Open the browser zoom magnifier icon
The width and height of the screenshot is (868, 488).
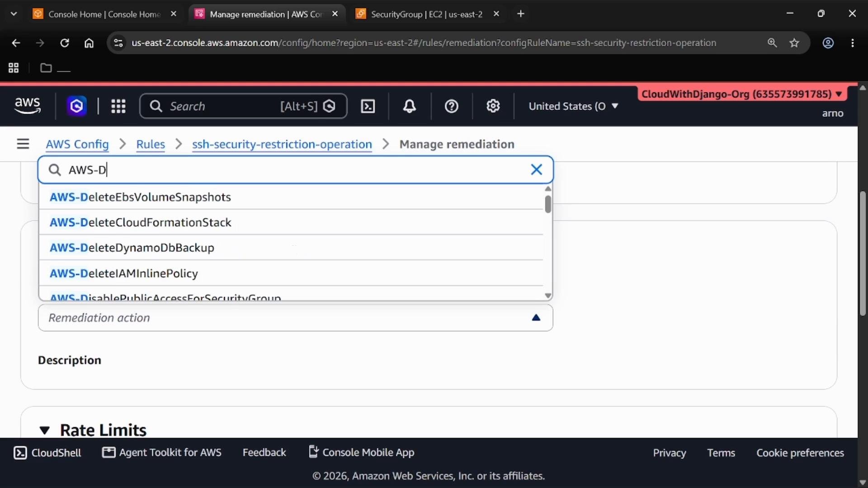click(x=772, y=43)
